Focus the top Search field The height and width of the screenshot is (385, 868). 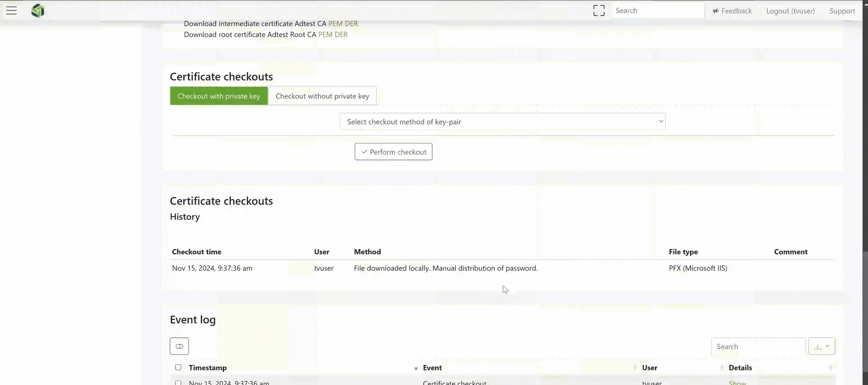[658, 10]
